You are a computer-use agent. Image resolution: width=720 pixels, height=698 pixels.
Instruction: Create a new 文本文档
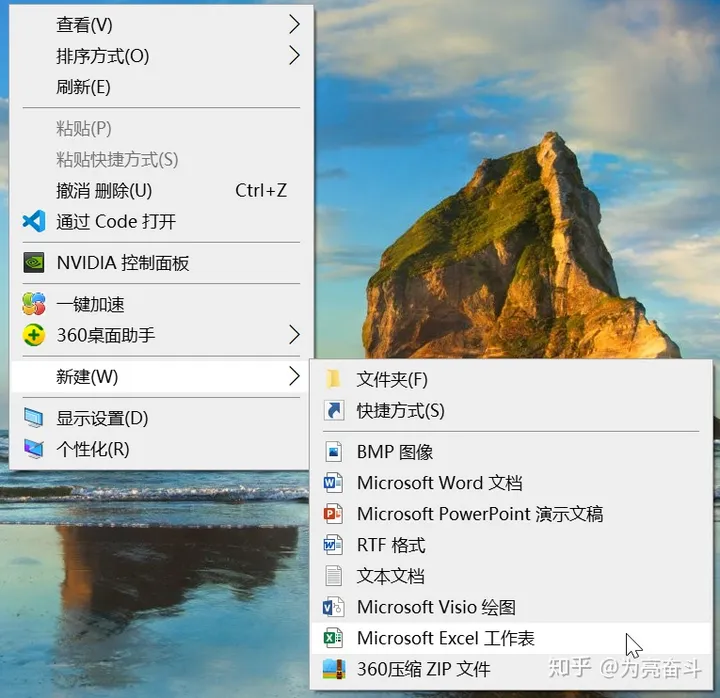tap(512, 576)
